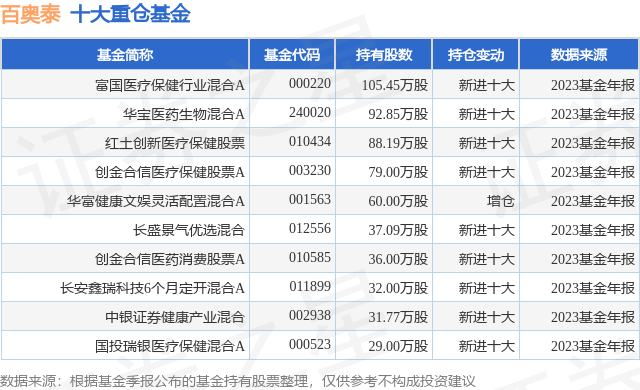
Task: Click the 数据来源 column header
Action: click(579, 54)
